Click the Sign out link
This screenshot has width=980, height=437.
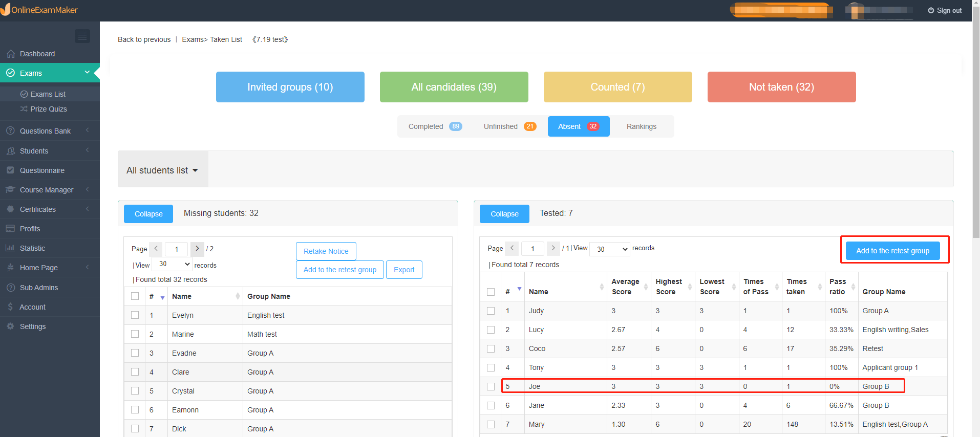(x=945, y=10)
